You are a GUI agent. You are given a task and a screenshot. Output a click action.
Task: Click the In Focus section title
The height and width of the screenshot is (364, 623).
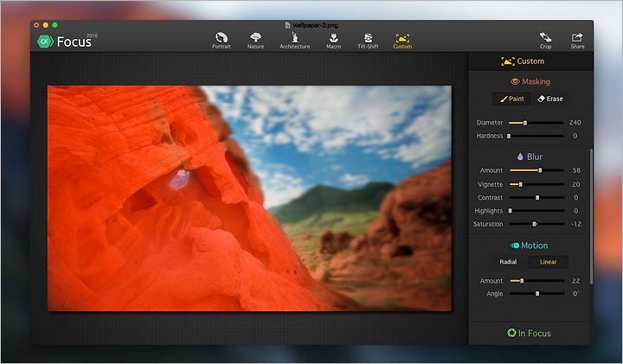[535, 333]
